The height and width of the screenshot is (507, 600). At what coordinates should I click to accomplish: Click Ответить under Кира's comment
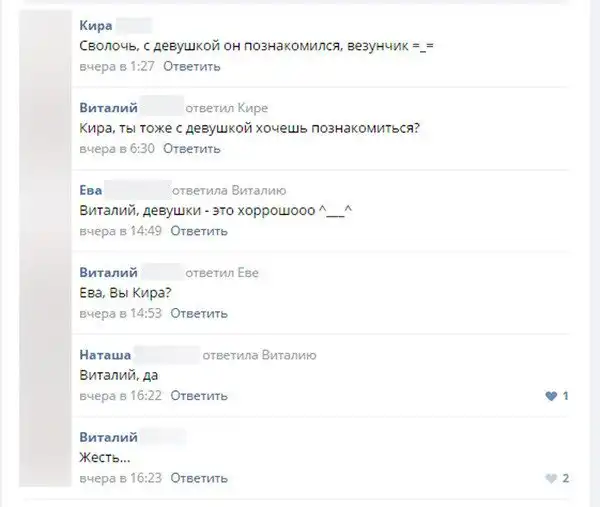(191, 67)
